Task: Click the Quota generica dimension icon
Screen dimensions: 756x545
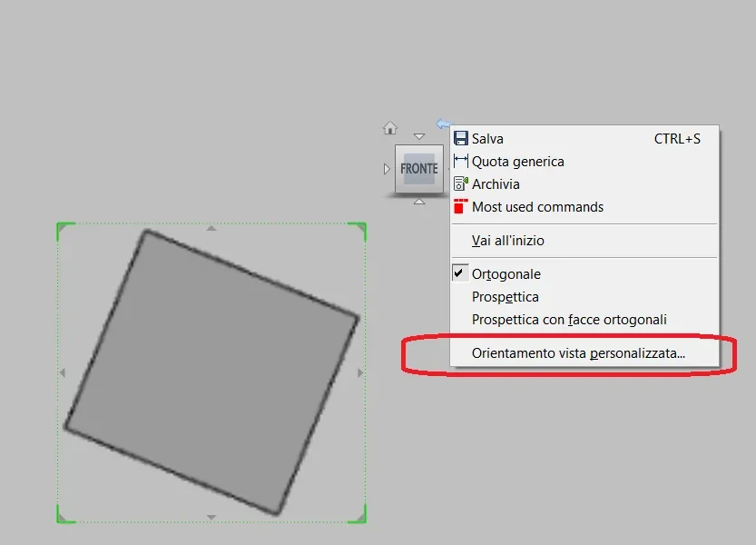Action: [460, 162]
